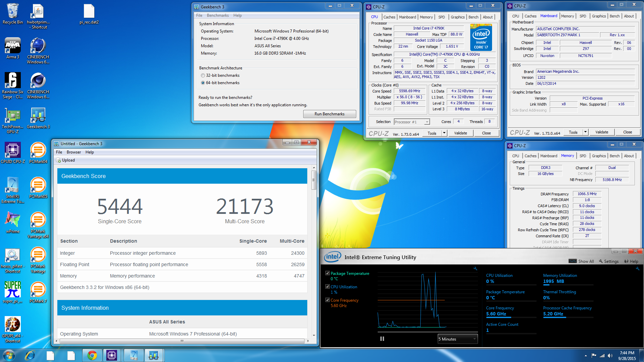This screenshot has height=362, width=644.
Task: Open the TechPowerUp GPU-Z desktop icon
Action: click(12, 120)
